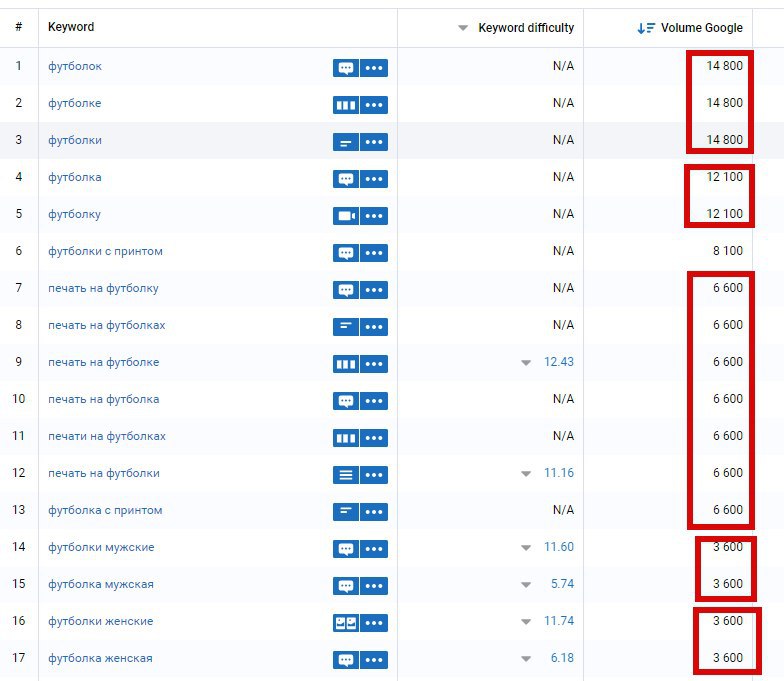
Task: Open more options for футболка мужская
Action: coord(374,586)
